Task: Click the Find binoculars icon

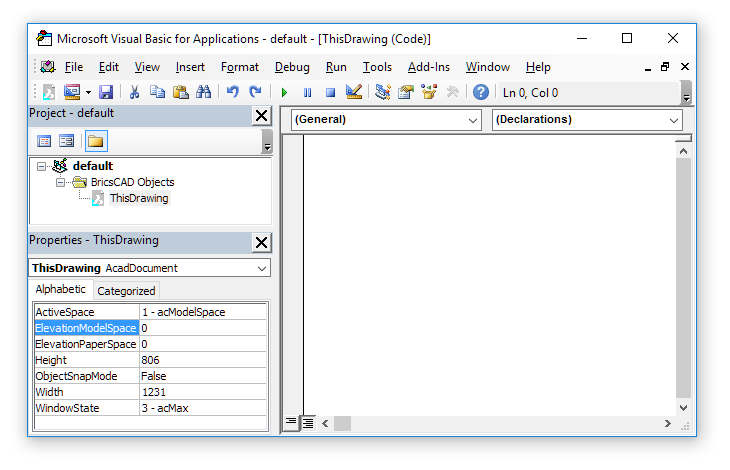Action: pyautogui.click(x=203, y=92)
